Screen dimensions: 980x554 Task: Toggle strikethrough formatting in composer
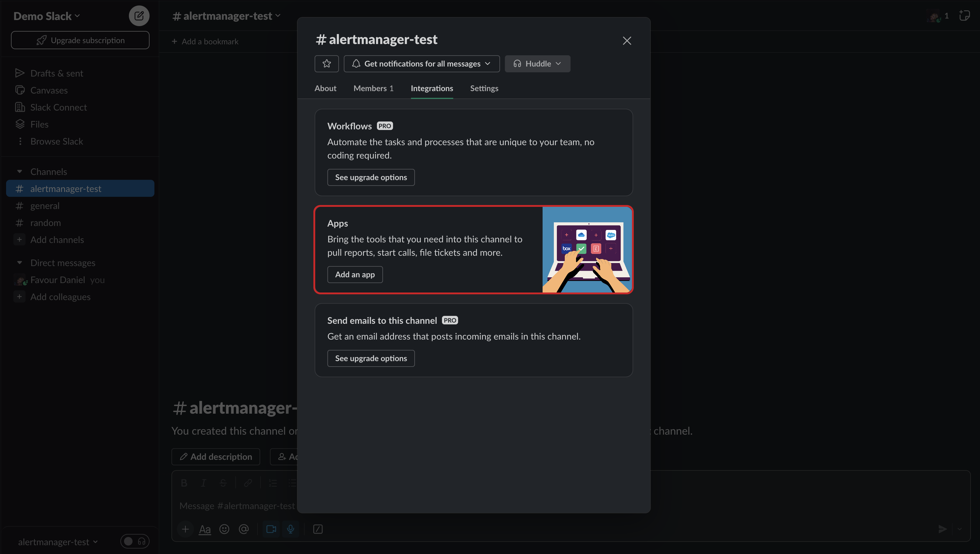(x=223, y=483)
